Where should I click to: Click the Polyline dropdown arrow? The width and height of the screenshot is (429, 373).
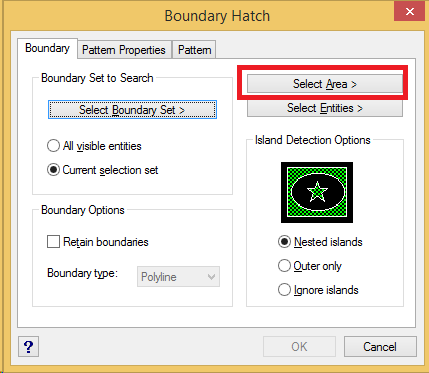pyautogui.click(x=211, y=277)
